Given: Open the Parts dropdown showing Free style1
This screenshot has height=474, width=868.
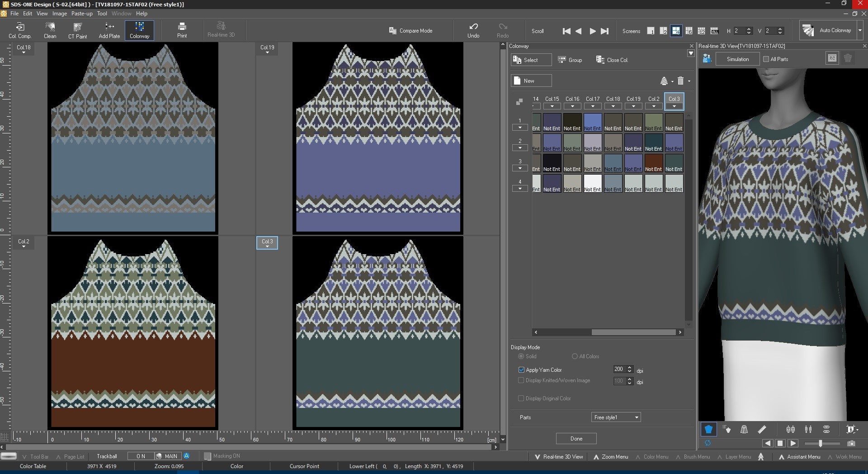Looking at the screenshot, I should pos(615,417).
